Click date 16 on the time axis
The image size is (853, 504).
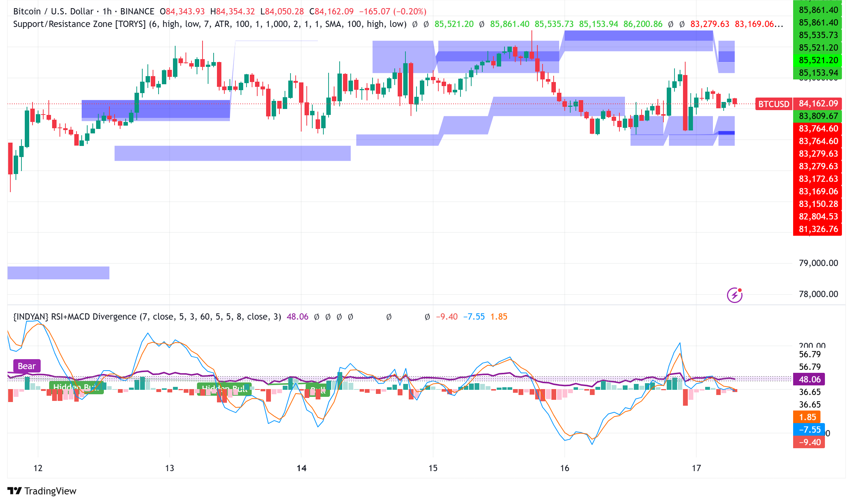click(564, 468)
